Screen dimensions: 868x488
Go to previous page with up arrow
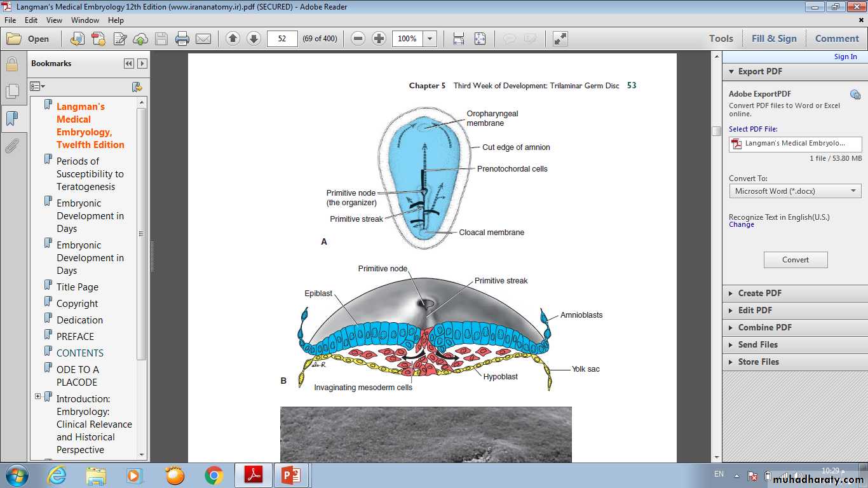pos(233,39)
